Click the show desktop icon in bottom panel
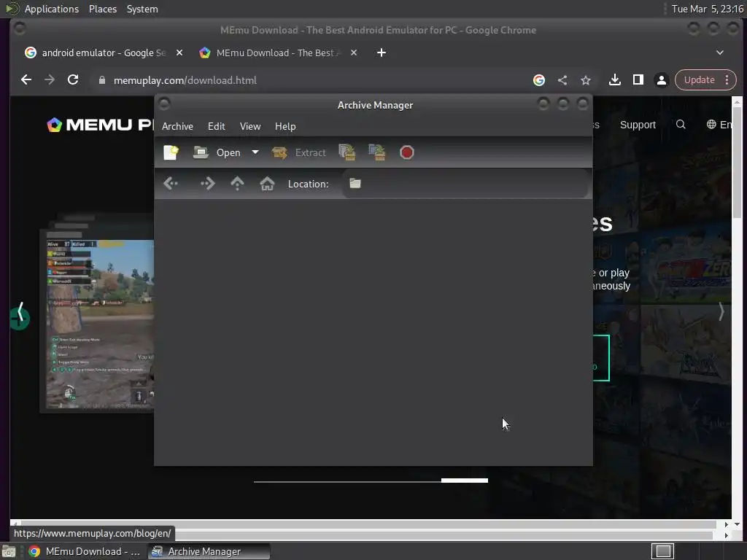The width and height of the screenshot is (747, 560). pyautogui.click(x=9, y=551)
